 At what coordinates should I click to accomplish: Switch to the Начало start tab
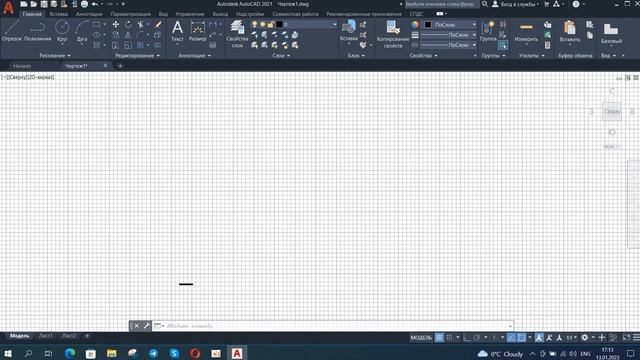coord(22,66)
